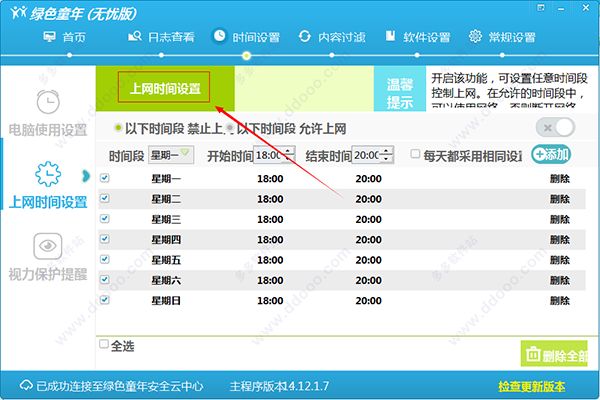
Task: Click the refresh icon for content filter
Action: (x=305, y=37)
